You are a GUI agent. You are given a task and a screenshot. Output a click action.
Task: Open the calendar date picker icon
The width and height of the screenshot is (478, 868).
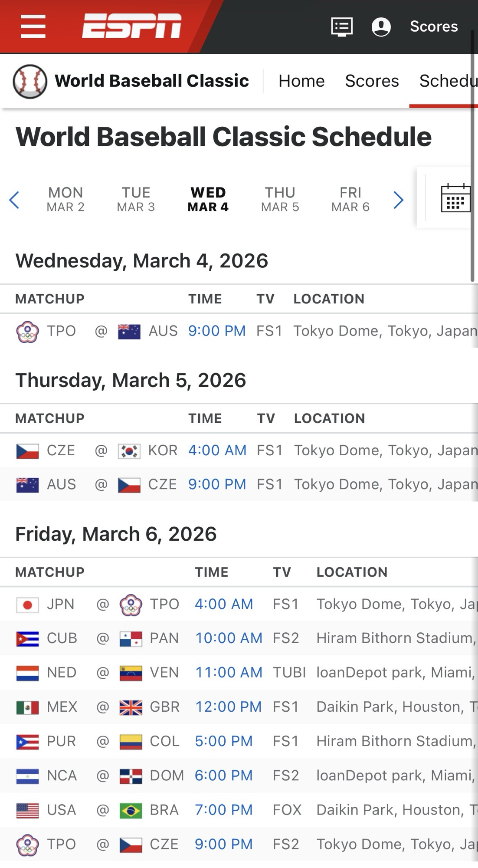tap(455, 198)
